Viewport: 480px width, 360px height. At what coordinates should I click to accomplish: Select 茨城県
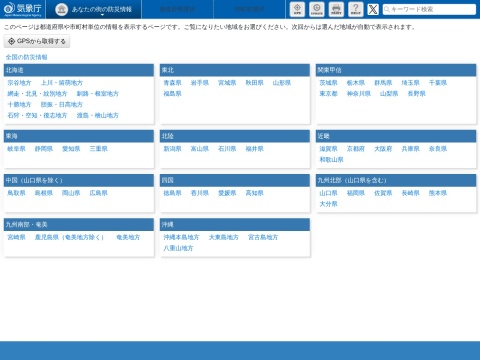tap(328, 83)
